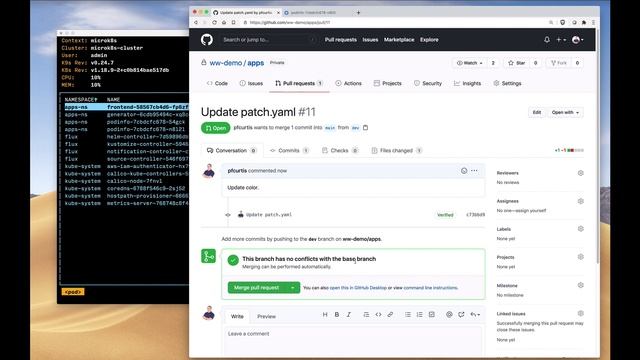Focus the Search or jump to field
The width and height of the screenshot is (640, 360).
[x=269, y=40]
